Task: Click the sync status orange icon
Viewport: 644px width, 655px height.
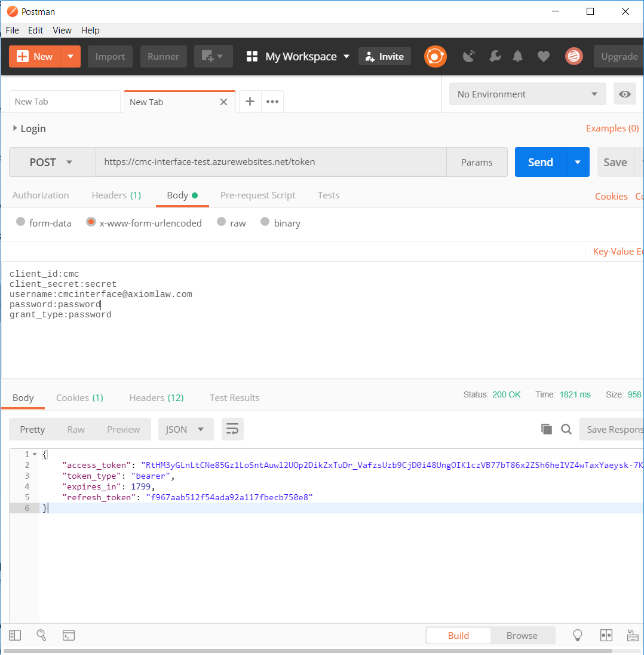Action: 436,56
